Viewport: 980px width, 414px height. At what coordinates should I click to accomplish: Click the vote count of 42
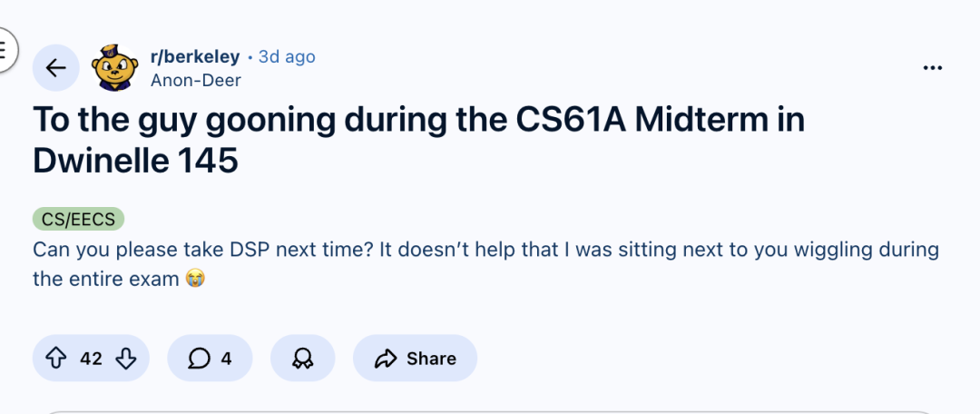tap(91, 359)
